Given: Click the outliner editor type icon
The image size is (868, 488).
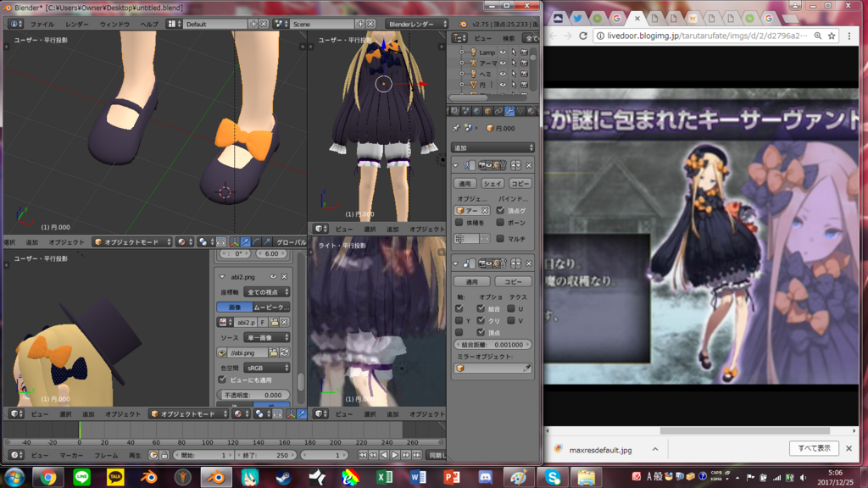Looking at the screenshot, I should point(459,38).
